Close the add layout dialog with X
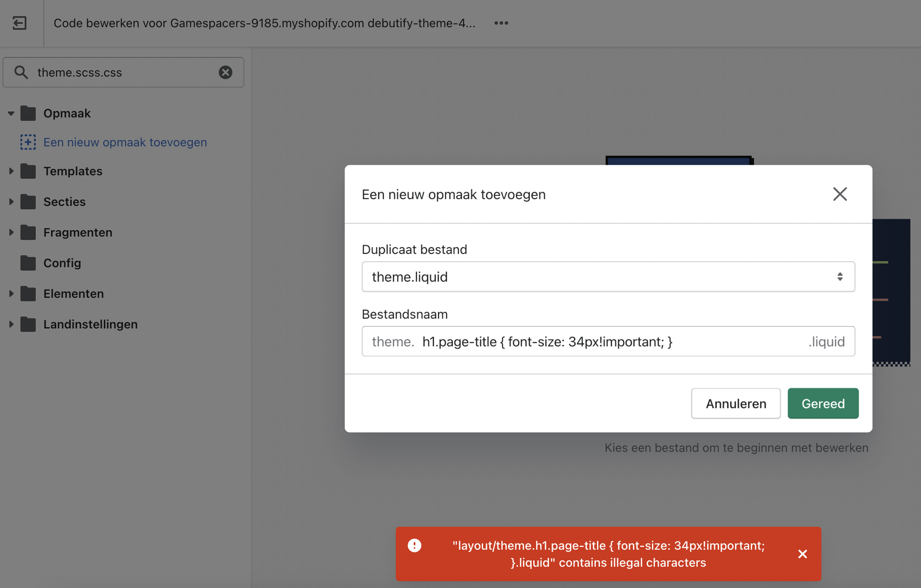Screen dimensions: 921x588 pyautogui.click(x=840, y=194)
